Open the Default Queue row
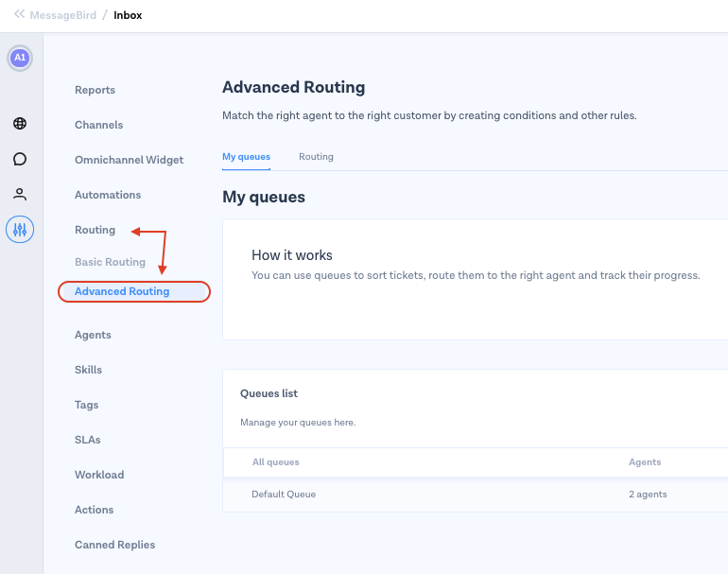Image resolution: width=728 pixels, height=574 pixels. click(x=284, y=495)
